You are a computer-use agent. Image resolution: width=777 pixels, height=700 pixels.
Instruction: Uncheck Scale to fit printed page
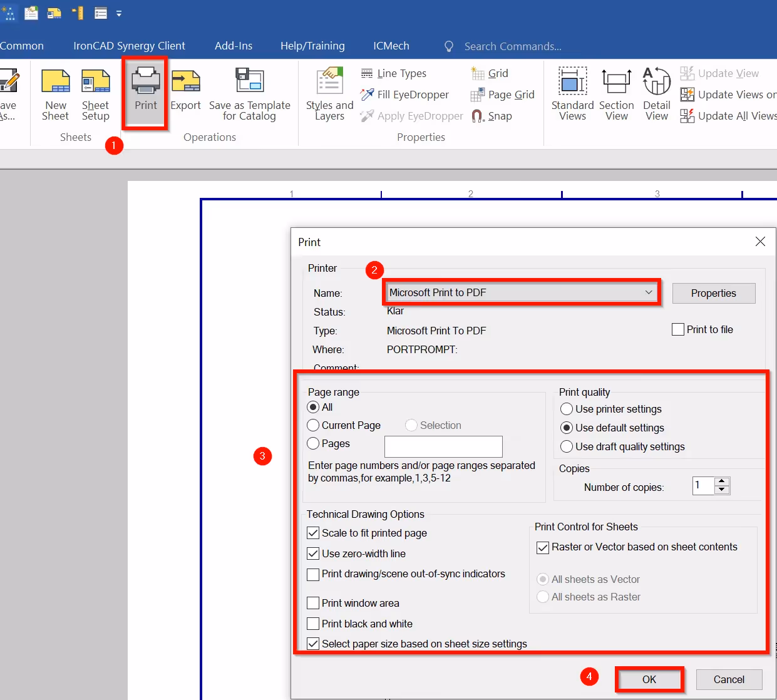313,533
